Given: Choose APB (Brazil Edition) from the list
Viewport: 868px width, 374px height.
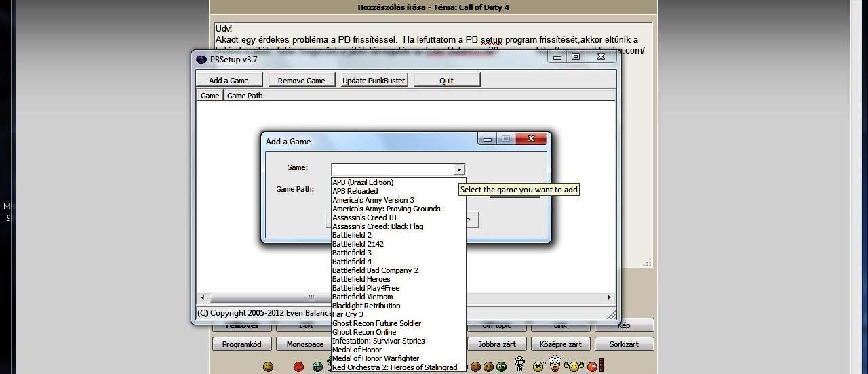Looking at the screenshot, I should (398, 182).
